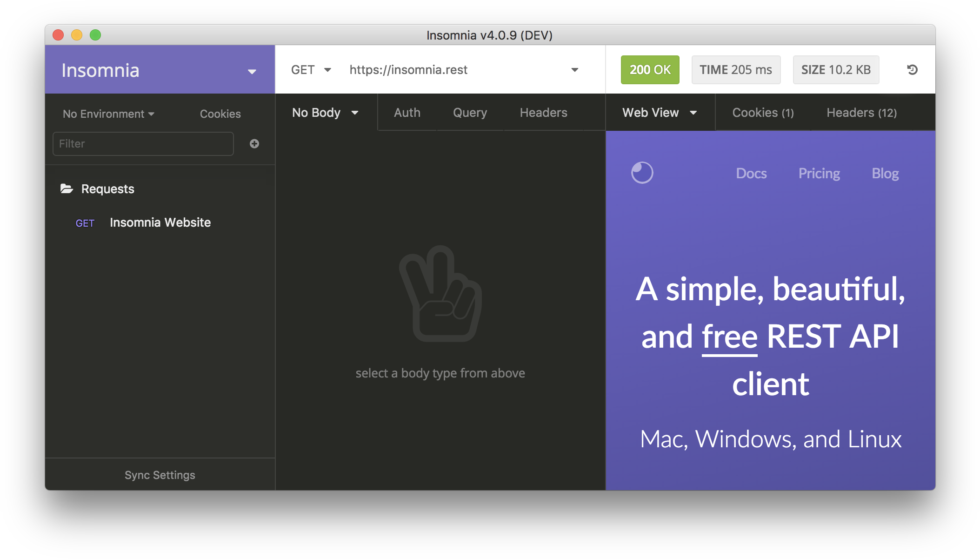This screenshot has width=980, height=559.
Task: Open the Insomnia workspace dropdown
Action: tap(160, 70)
